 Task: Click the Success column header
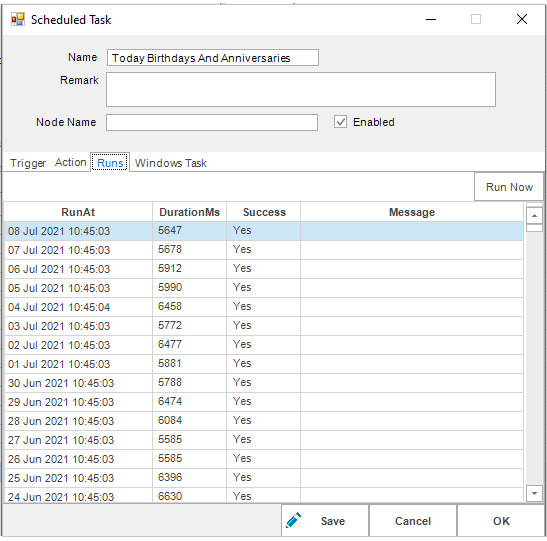pyautogui.click(x=264, y=212)
